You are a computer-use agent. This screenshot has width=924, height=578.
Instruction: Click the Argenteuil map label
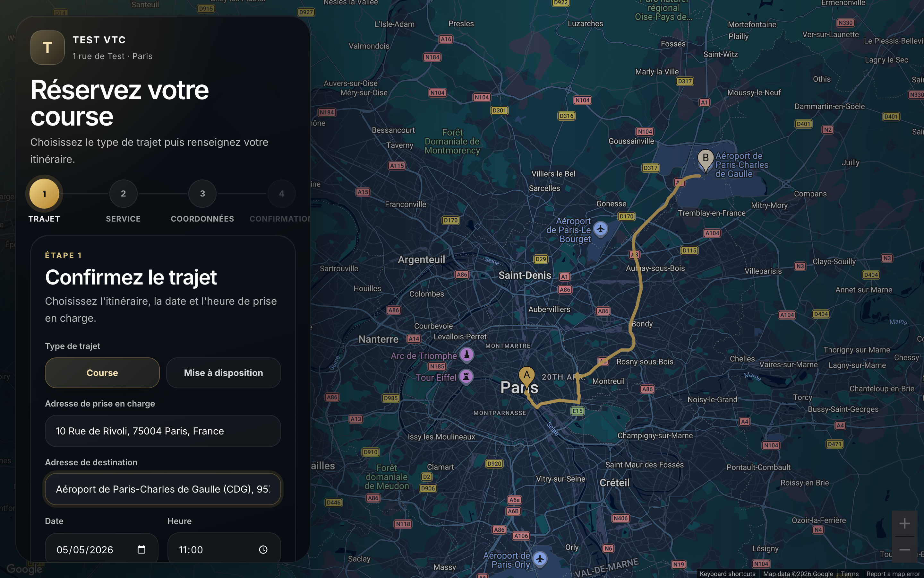click(421, 259)
